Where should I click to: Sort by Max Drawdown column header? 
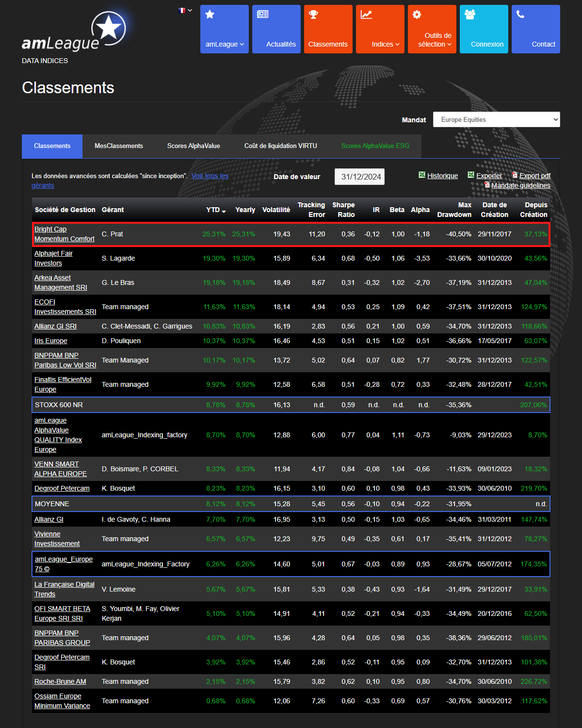[454, 210]
